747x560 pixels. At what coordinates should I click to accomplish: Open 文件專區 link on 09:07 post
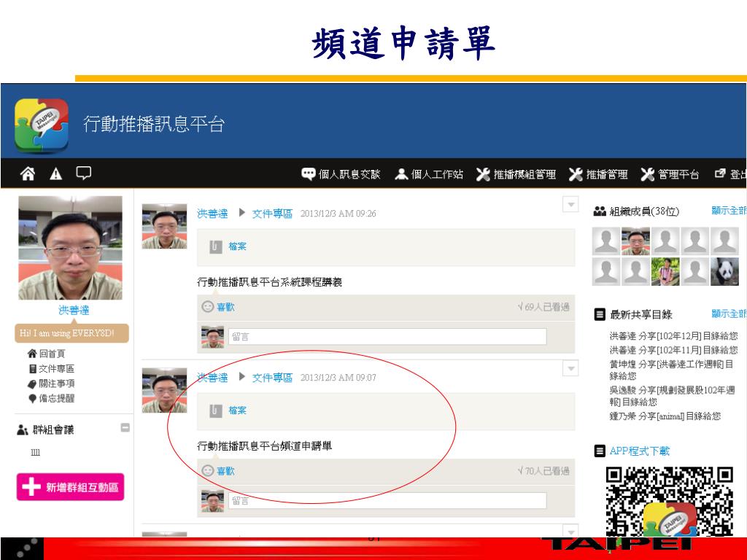click(272, 378)
